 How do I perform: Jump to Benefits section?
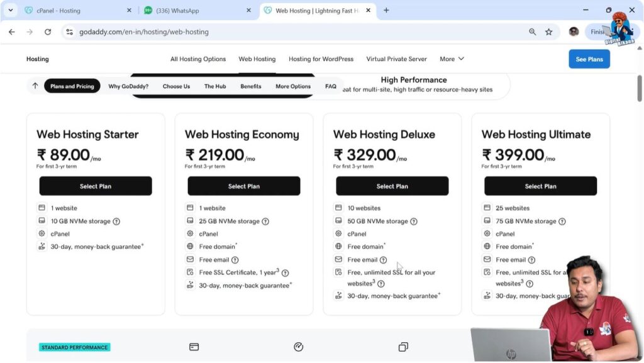tap(250, 86)
